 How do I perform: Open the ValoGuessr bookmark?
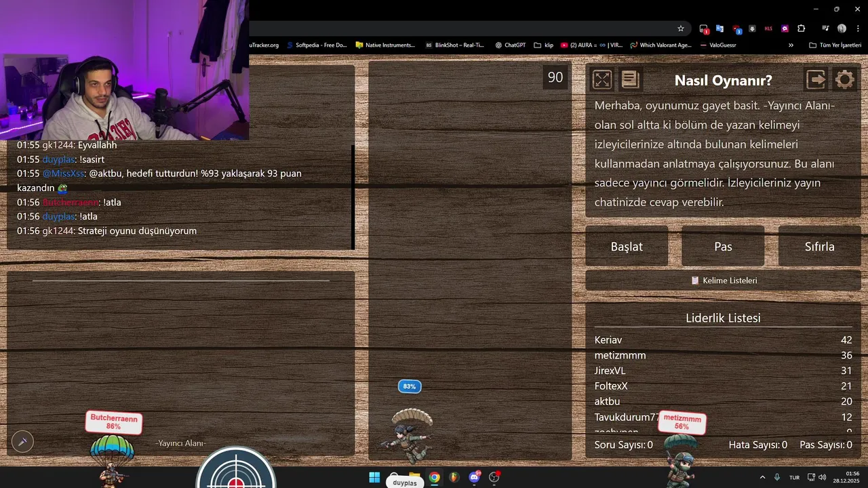pos(717,45)
